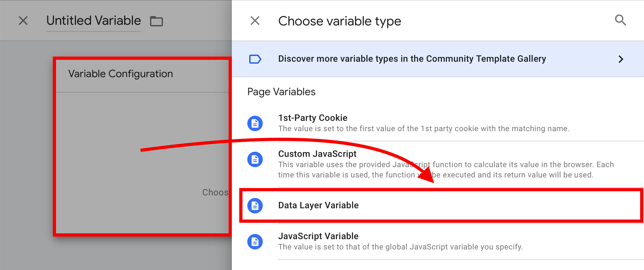Click the Page Variables section heading
The image size is (644, 270).
[281, 92]
